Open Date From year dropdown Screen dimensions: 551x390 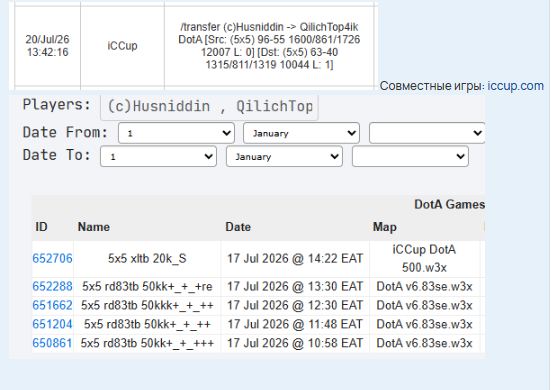pyautogui.click(x=427, y=133)
